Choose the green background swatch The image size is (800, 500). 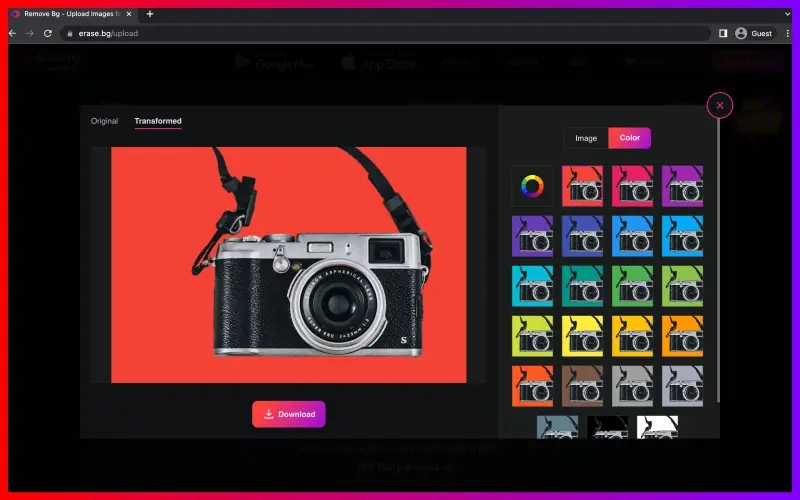pos(632,286)
